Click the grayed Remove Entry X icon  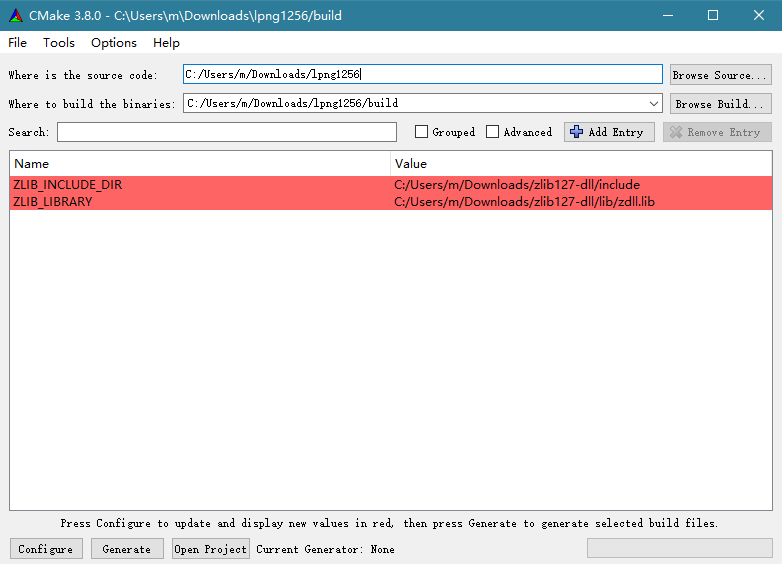click(x=676, y=132)
